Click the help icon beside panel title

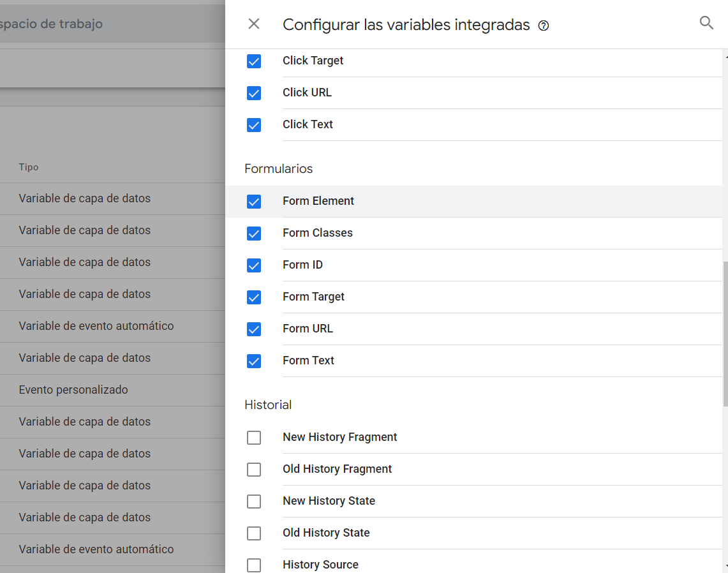pyautogui.click(x=544, y=26)
